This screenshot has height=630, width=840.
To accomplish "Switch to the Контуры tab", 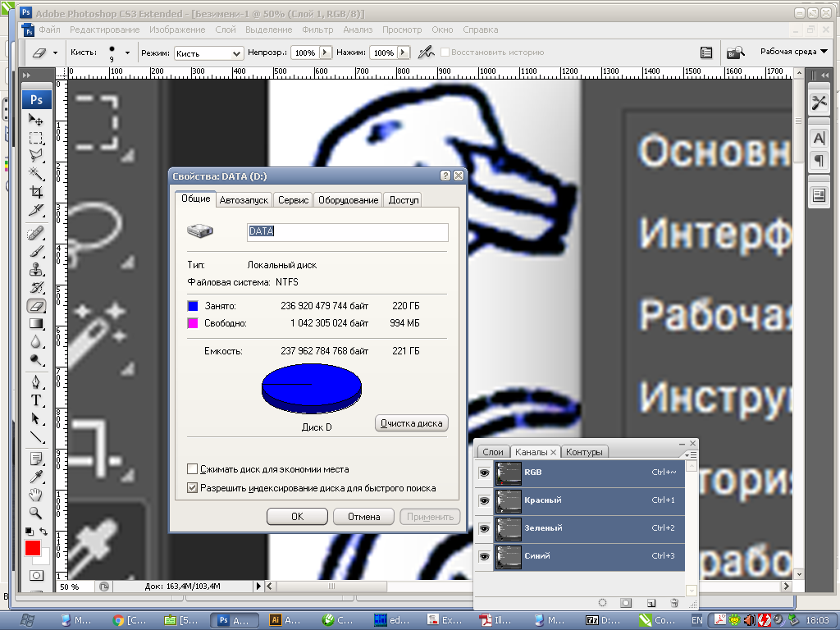I will point(584,452).
